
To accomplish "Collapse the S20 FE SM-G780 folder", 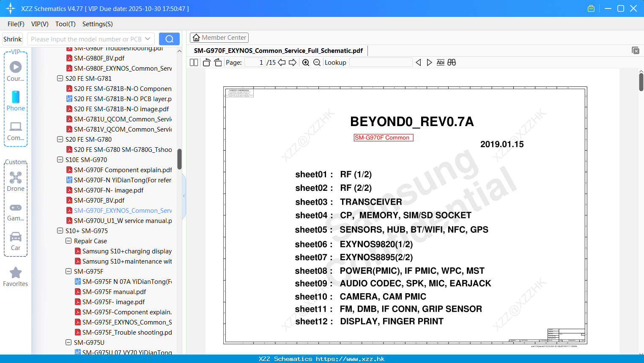I will pyautogui.click(x=60, y=139).
